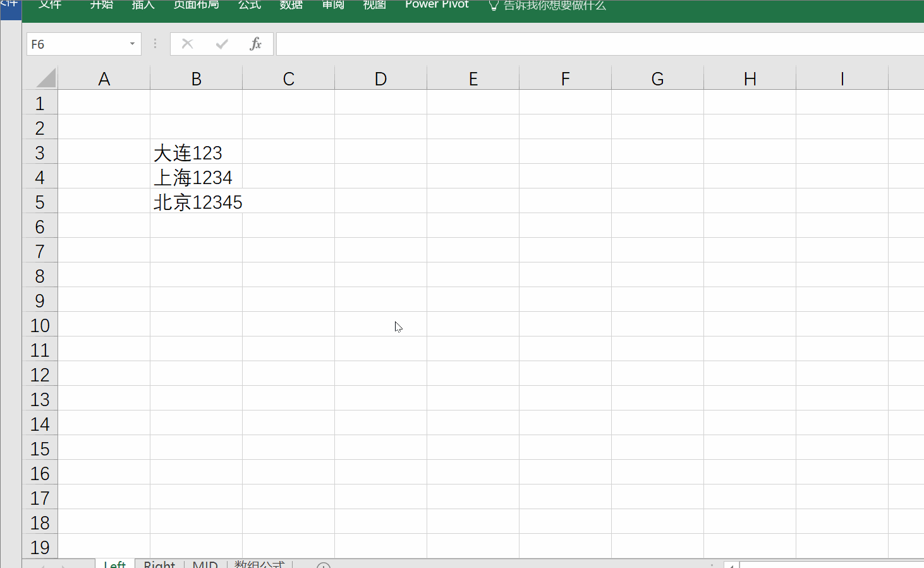Select cell containing 大连123
The width and height of the screenshot is (924, 568).
point(196,152)
